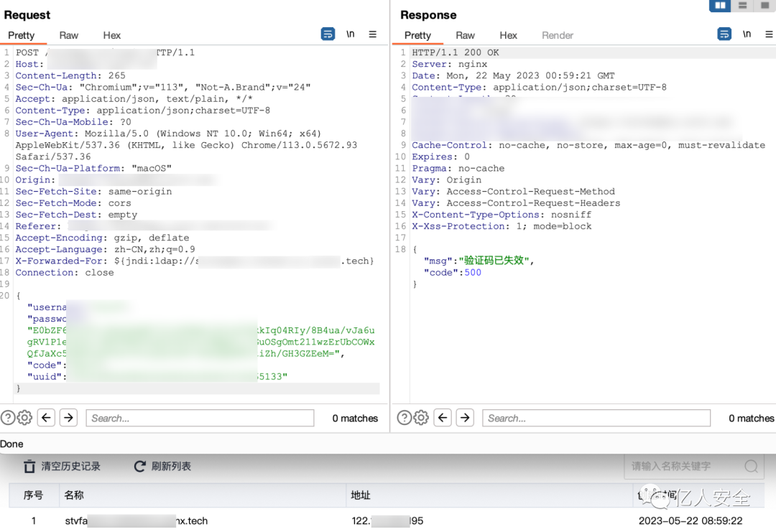This screenshot has width=776, height=532.
Task: Select side-by-side layout view icon
Action: point(720,6)
